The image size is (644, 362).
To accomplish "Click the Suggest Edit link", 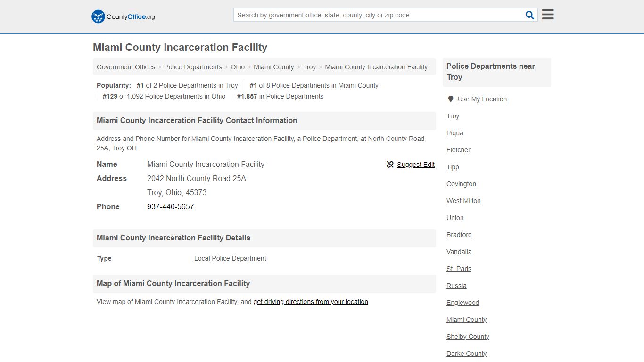I will [x=416, y=165].
